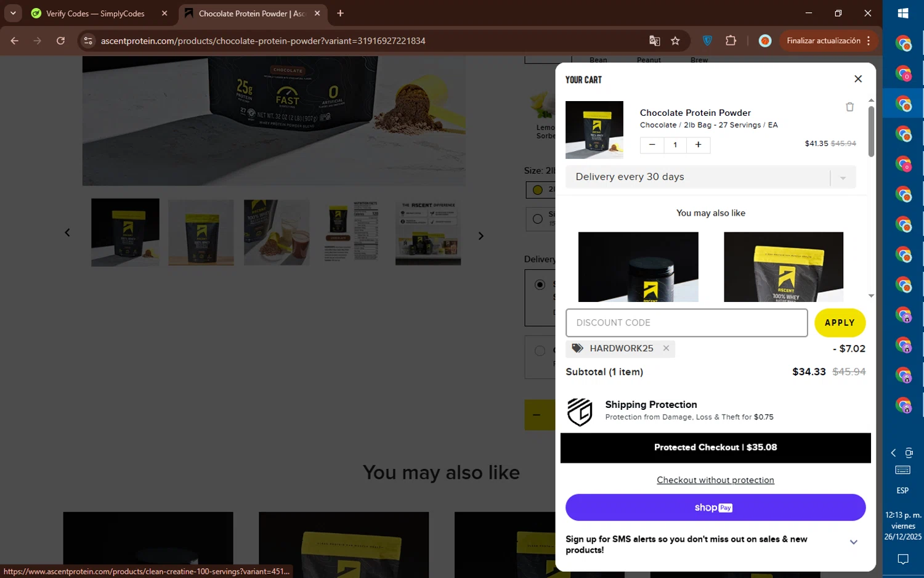This screenshot has width=924, height=578.
Task: Click Finalizar actualización button
Action: (x=823, y=41)
